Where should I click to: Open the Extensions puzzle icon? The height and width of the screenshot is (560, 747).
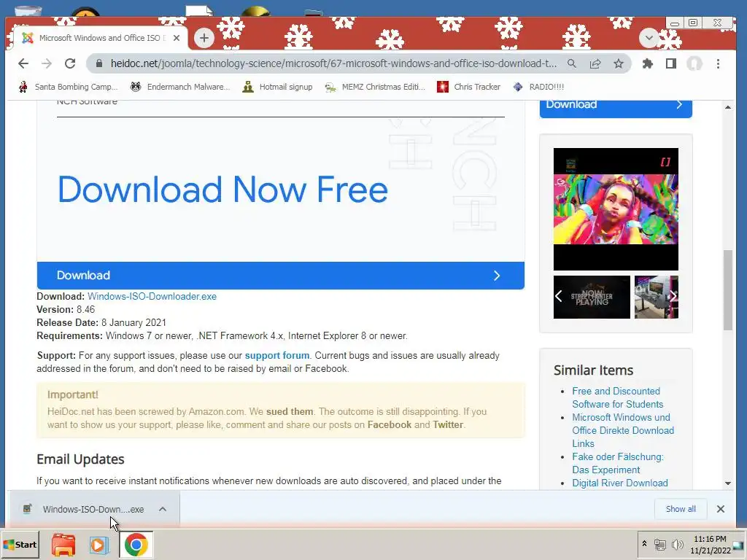point(648,63)
